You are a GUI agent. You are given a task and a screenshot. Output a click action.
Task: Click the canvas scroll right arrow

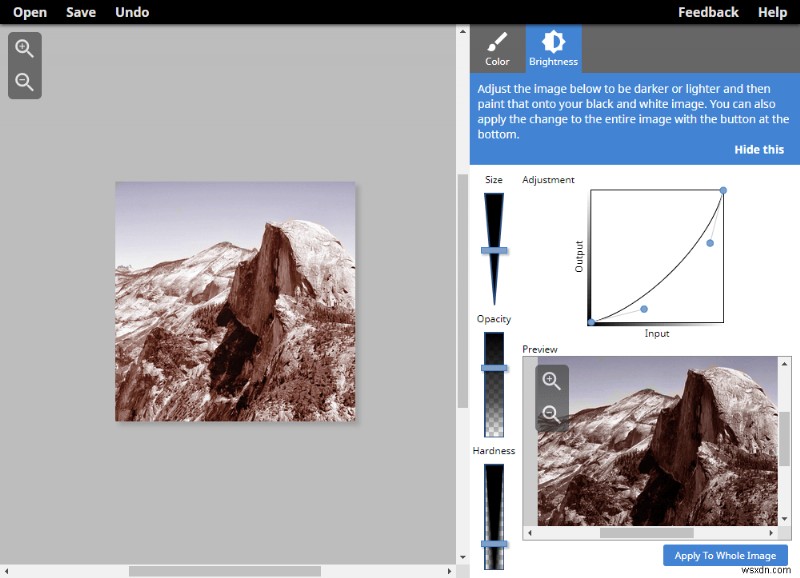coord(449,571)
